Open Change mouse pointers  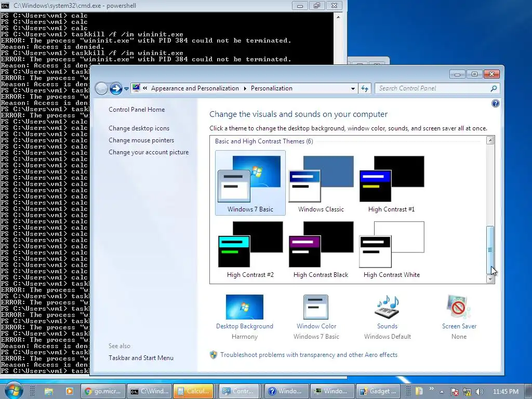click(141, 140)
